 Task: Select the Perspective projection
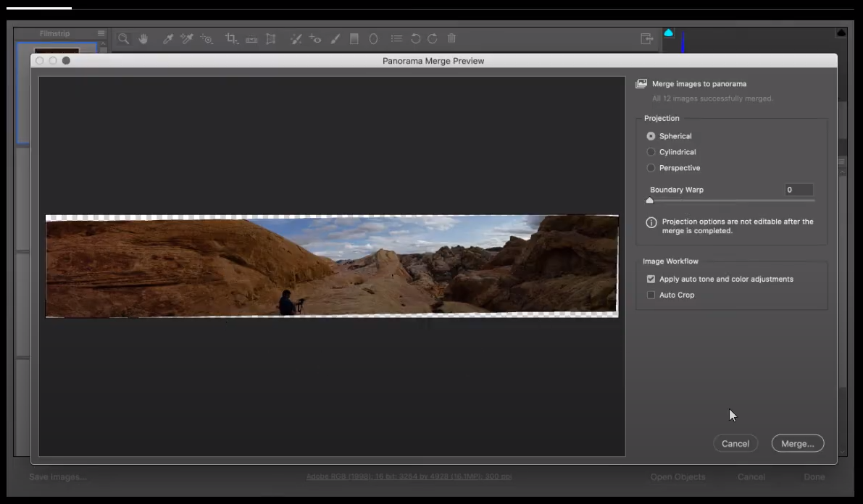(x=651, y=167)
